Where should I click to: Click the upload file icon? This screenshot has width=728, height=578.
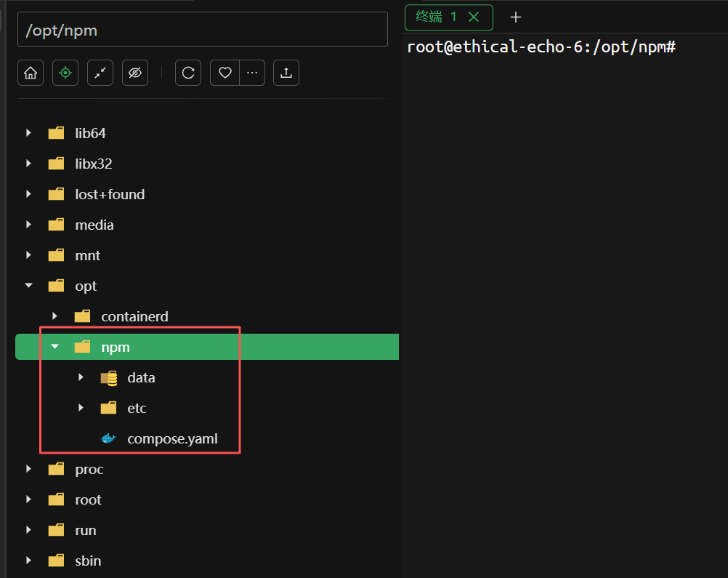pos(286,73)
